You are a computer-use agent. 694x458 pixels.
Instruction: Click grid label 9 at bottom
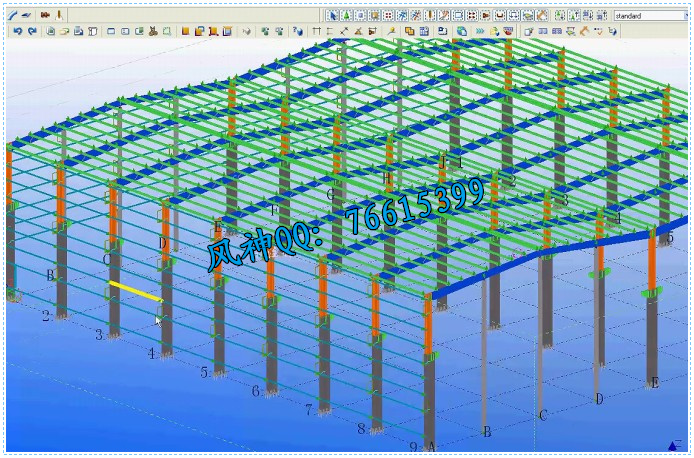point(413,446)
